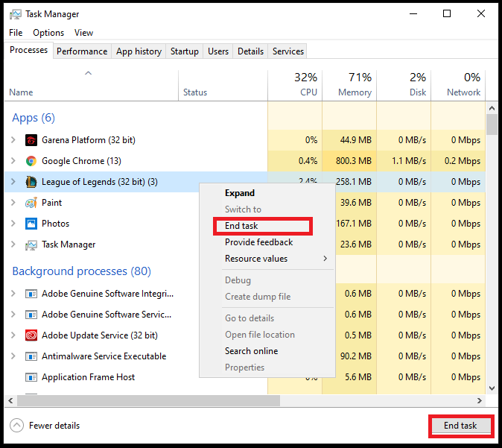The image size is (502, 448).
Task: Choose Provide feedback in context menu
Action: pos(267,242)
